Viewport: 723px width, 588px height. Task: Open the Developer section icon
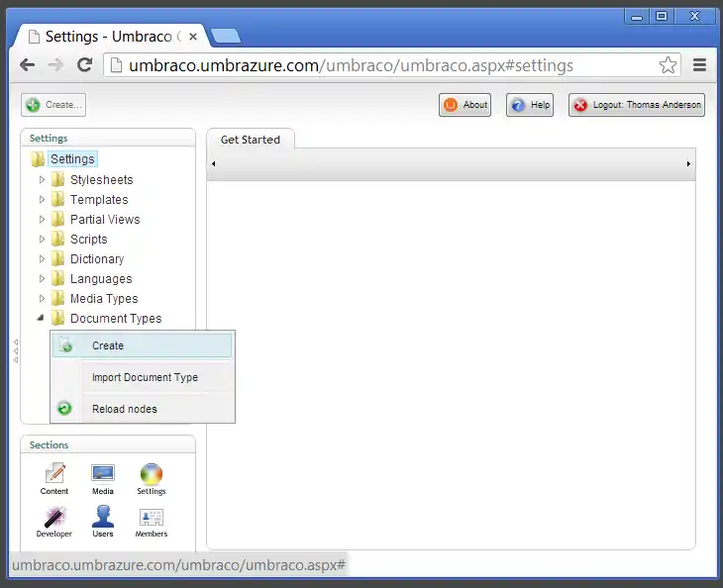54,517
